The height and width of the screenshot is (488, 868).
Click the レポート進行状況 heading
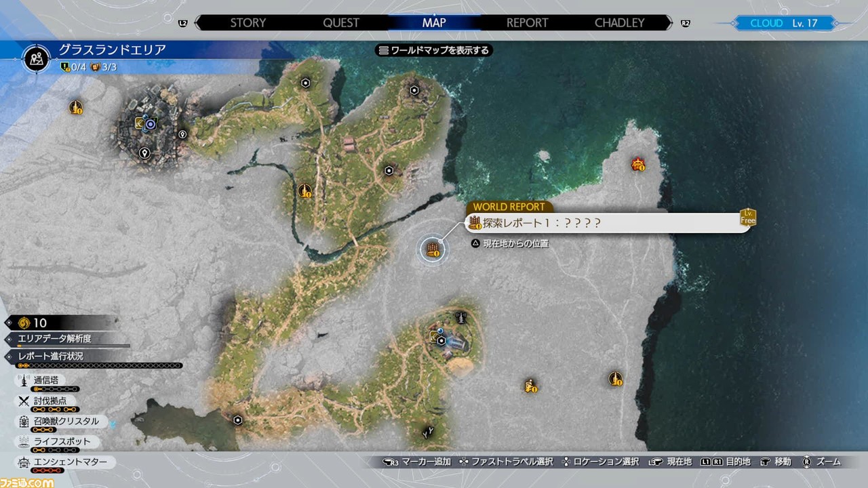[x=51, y=356]
